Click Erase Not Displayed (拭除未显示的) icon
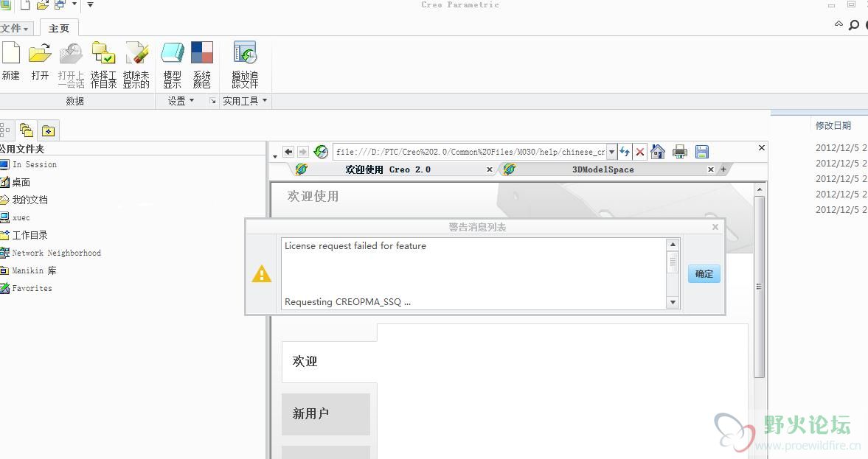The image size is (868, 459). point(136,53)
